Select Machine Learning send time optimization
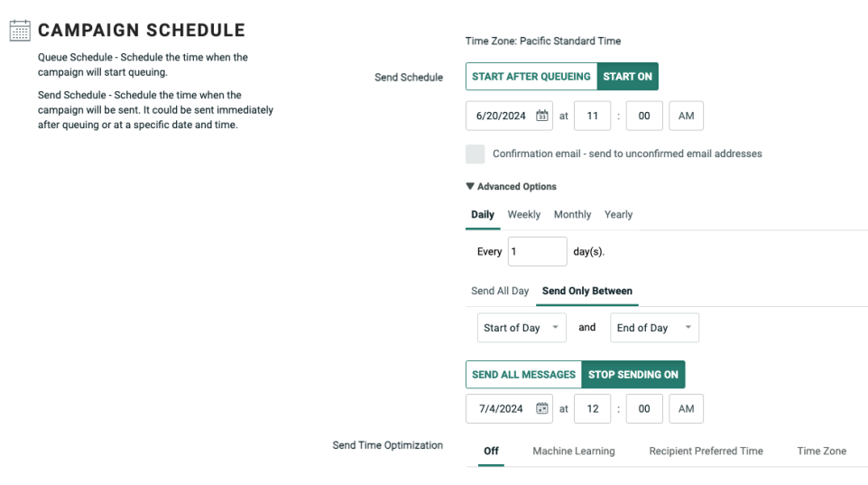 (573, 451)
